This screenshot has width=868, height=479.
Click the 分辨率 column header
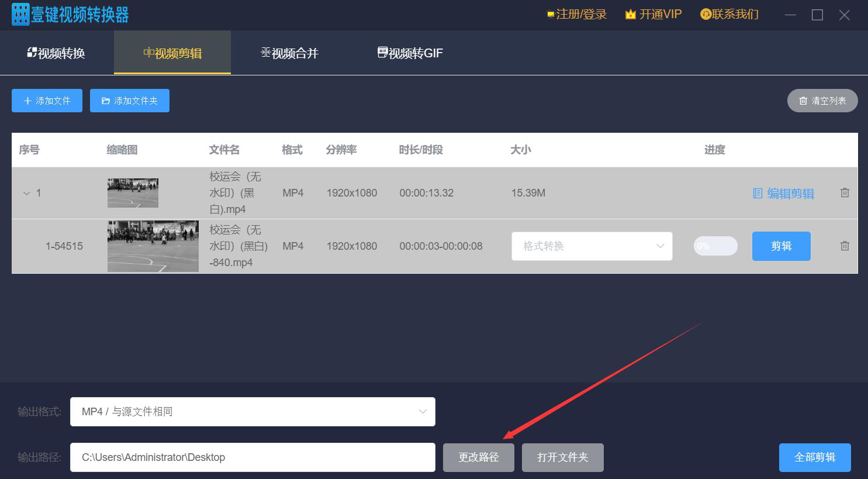tap(341, 150)
